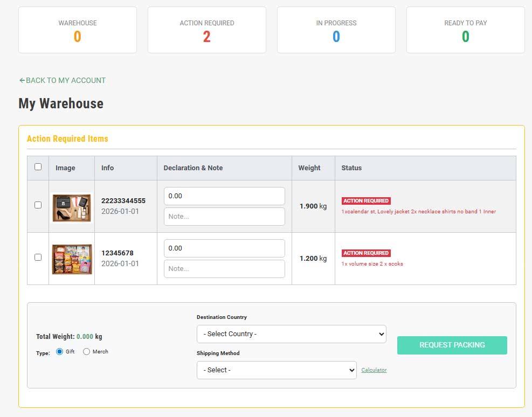Click the Declaration & Note column header
Viewport: 532px width, 417px height.
[x=193, y=168]
